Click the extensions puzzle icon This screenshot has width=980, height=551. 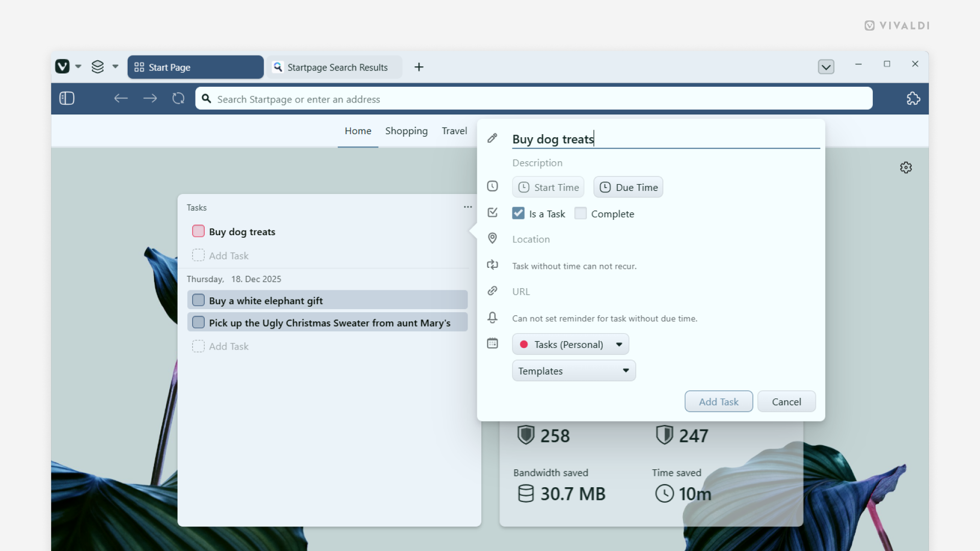coord(913,98)
